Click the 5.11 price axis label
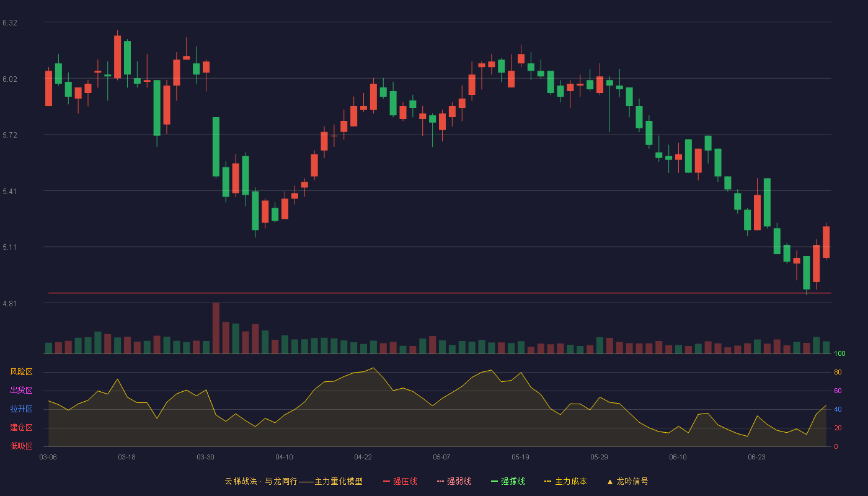Screen dimensions: 868x496 click(x=9, y=247)
